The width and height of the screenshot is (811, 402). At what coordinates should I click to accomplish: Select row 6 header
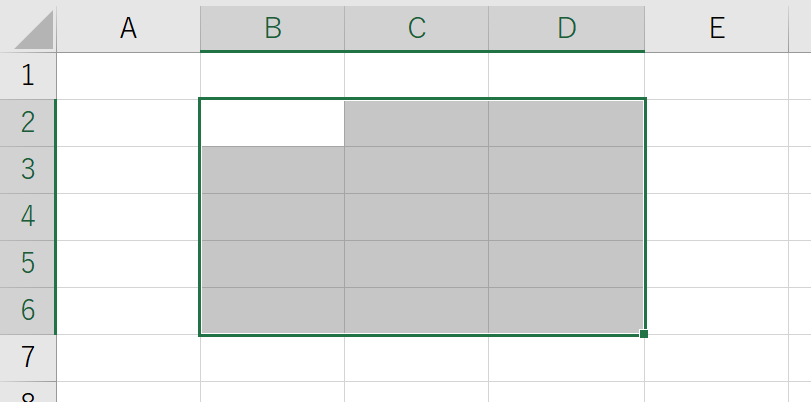[28, 311]
